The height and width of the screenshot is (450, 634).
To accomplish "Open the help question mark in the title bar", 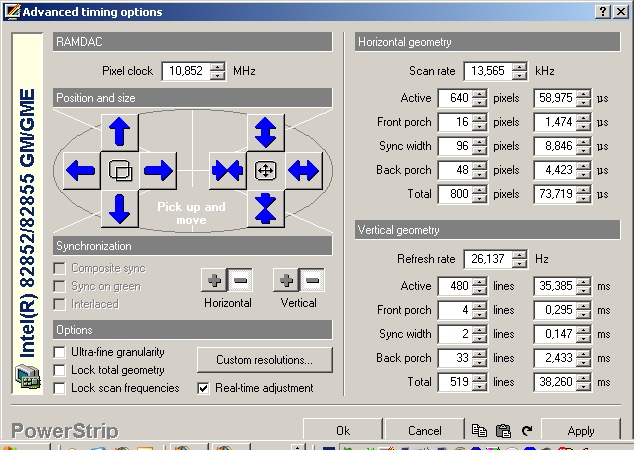I will [602, 11].
